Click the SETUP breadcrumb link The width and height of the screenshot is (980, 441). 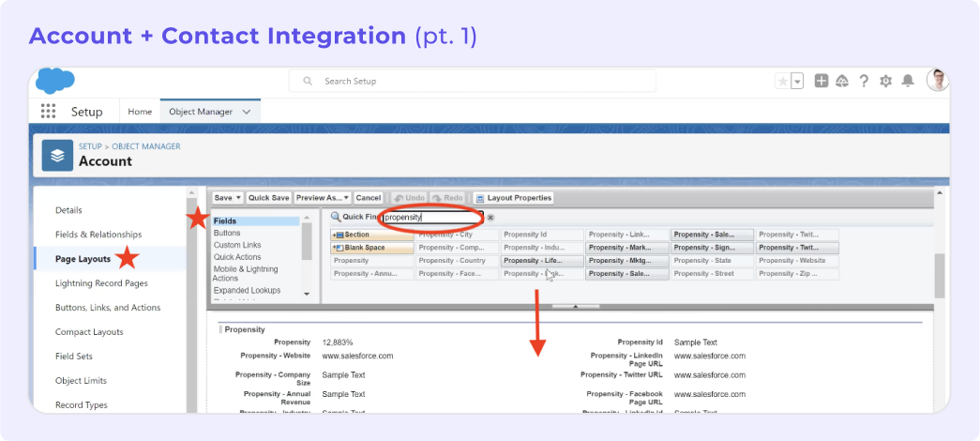[90, 146]
